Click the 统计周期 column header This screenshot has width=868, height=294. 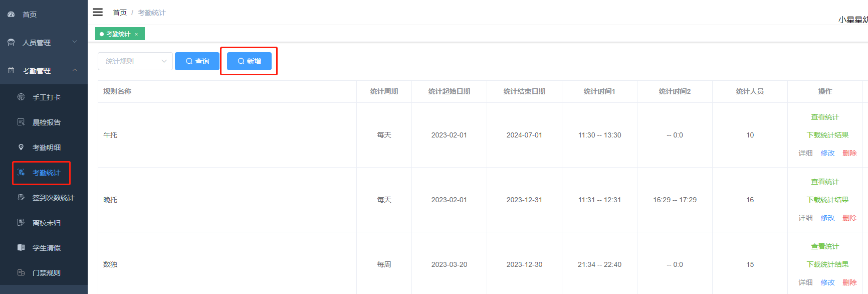[384, 91]
